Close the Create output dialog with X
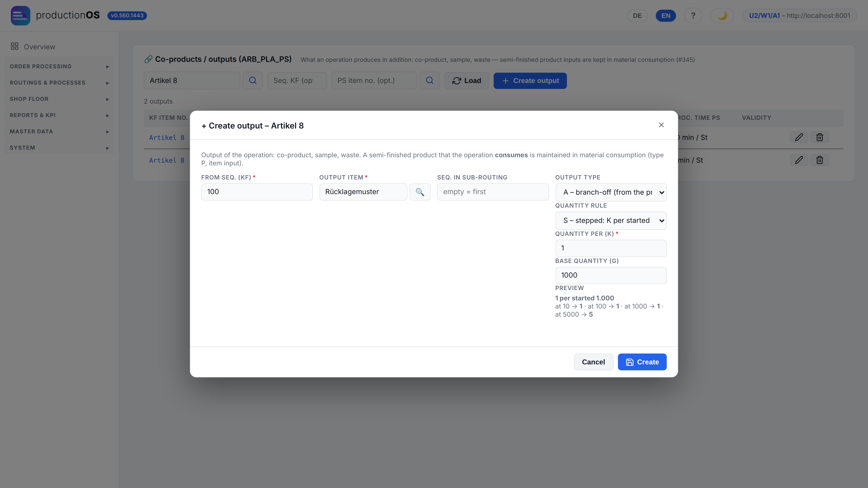The width and height of the screenshot is (868, 488). pos(661,125)
